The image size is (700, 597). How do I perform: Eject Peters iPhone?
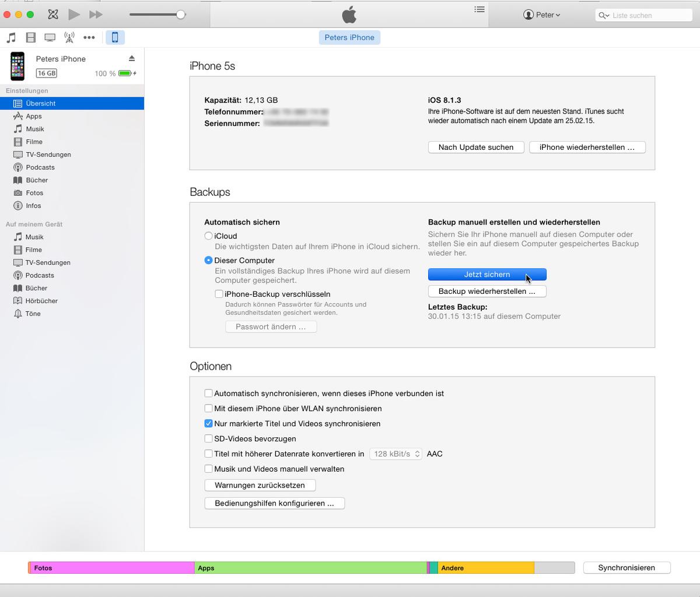point(132,58)
